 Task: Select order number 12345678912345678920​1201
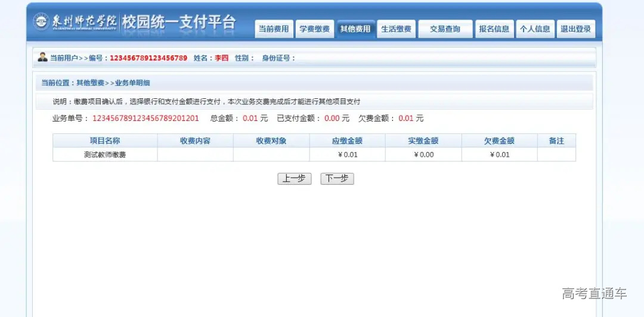click(146, 119)
